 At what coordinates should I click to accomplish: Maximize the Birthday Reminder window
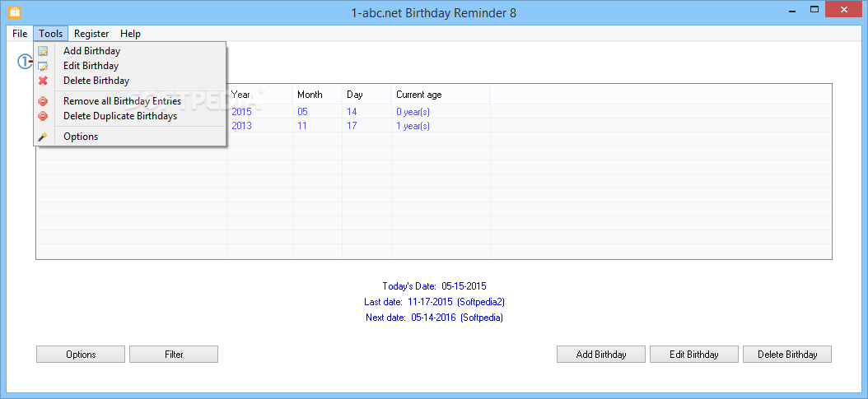click(x=814, y=10)
